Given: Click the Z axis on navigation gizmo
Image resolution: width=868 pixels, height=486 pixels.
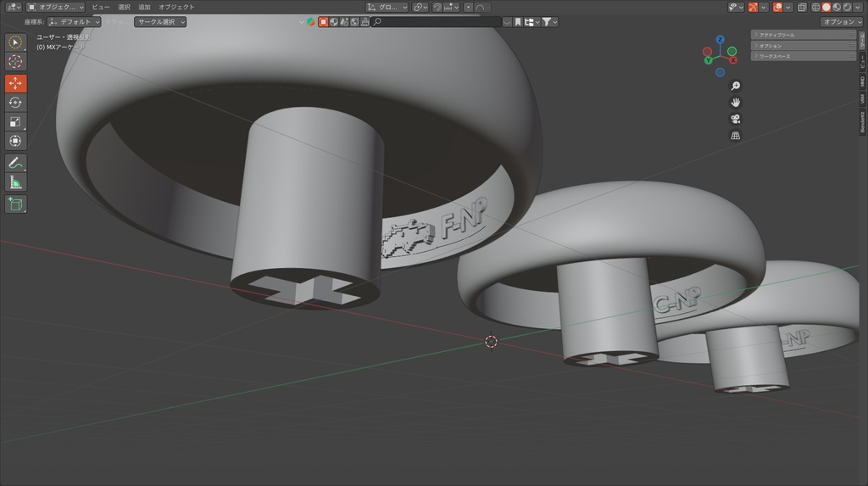Looking at the screenshot, I should pos(720,39).
